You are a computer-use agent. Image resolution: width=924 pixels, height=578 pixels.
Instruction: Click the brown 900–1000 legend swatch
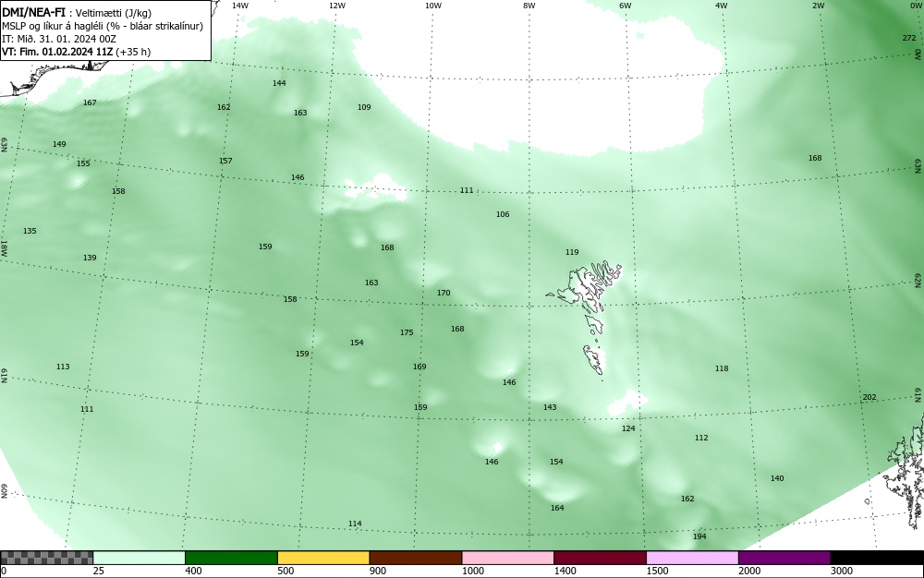[416, 558]
